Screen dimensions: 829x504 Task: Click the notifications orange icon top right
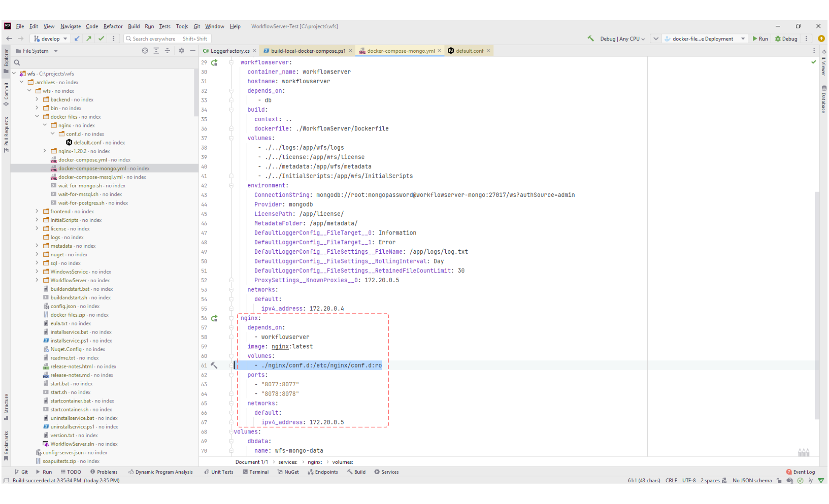821,39
